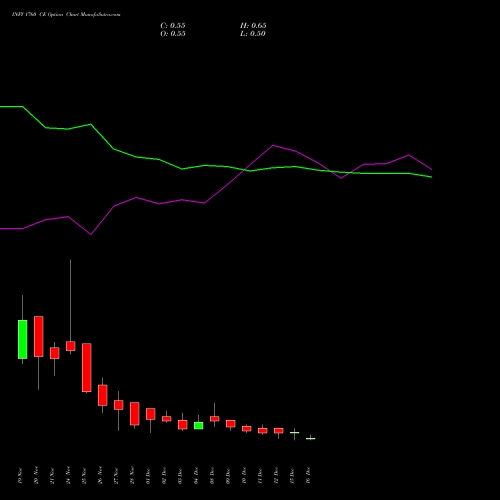
Task: Click the '21 Nov' date label
Action: (x=52, y=475)
